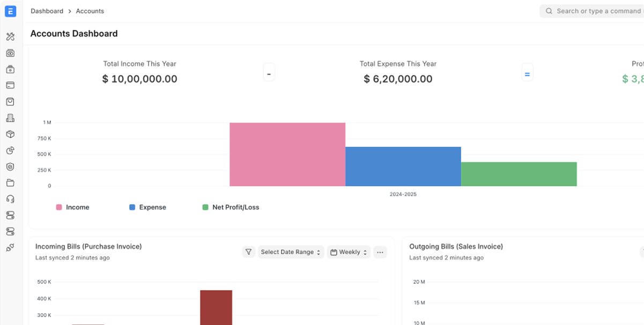Click the 'Total Income This Year' label
Screen dimensions: 644x325
[x=139, y=63]
